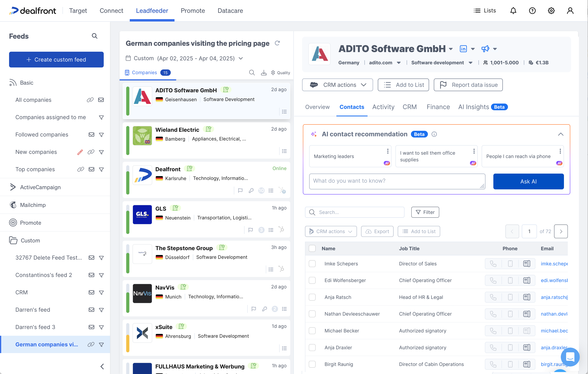
Task: Tick the select-all checkbox in contacts header
Action: tap(312, 248)
